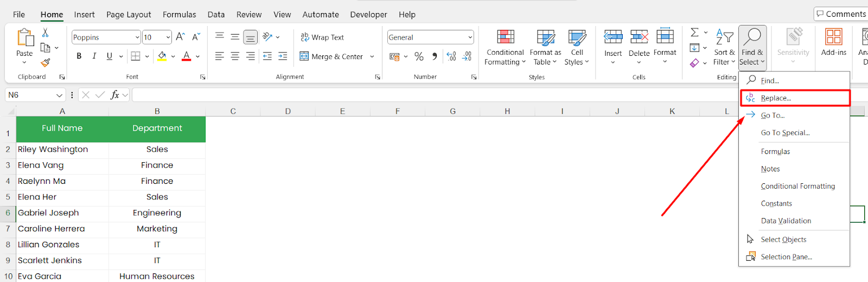Switch to the Data tab

216,15
